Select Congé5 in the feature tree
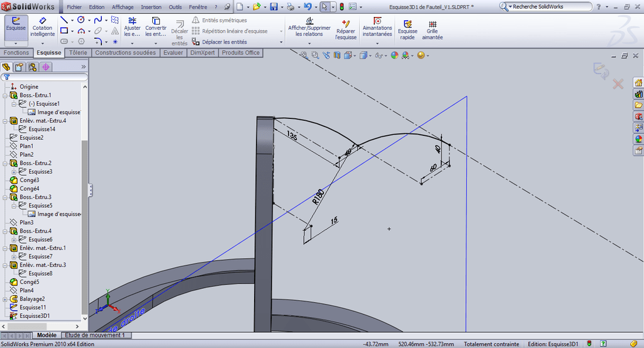This screenshot has width=644, height=348. (x=29, y=282)
